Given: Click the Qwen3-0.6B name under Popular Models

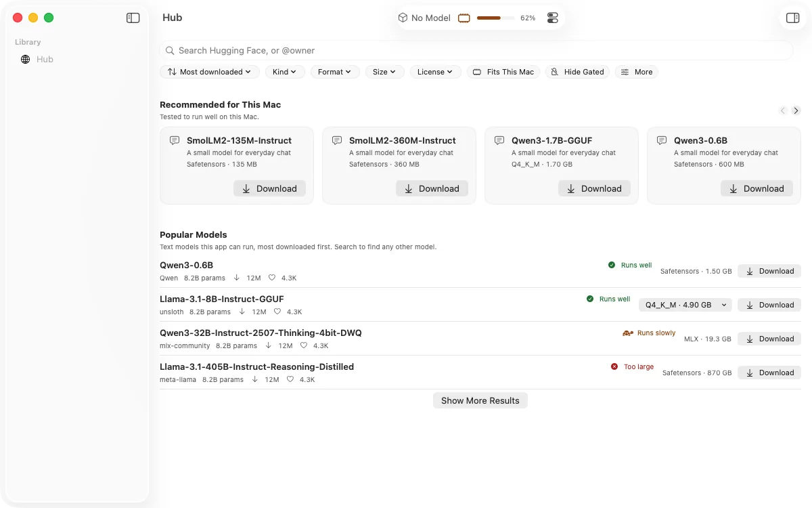Looking at the screenshot, I should (187, 265).
